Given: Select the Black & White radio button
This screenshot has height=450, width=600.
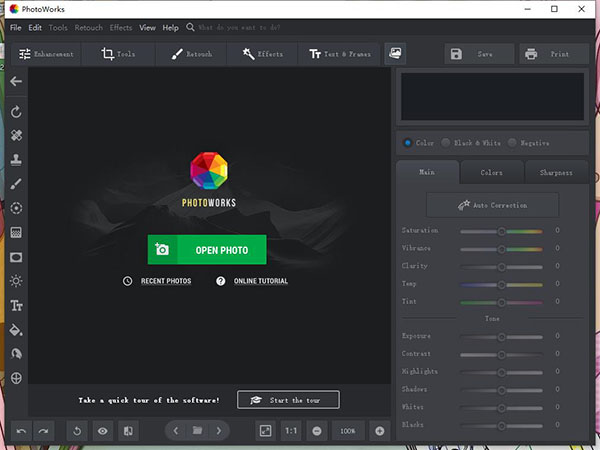Looking at the screenshot, I should pos(446,143).
